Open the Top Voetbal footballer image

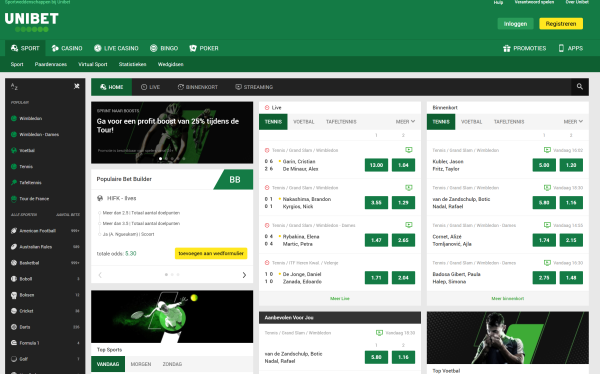click(508, 338)
